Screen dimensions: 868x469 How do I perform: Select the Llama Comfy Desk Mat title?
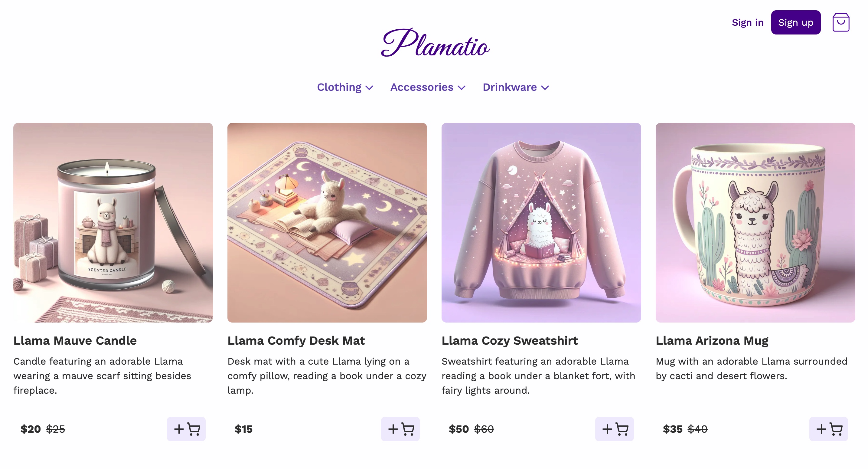point(296,340)
